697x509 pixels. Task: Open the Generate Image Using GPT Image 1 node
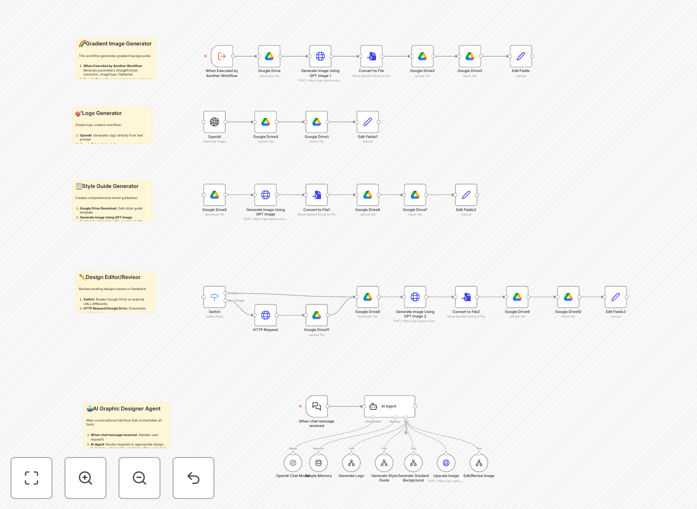click(x=320, y=56)
